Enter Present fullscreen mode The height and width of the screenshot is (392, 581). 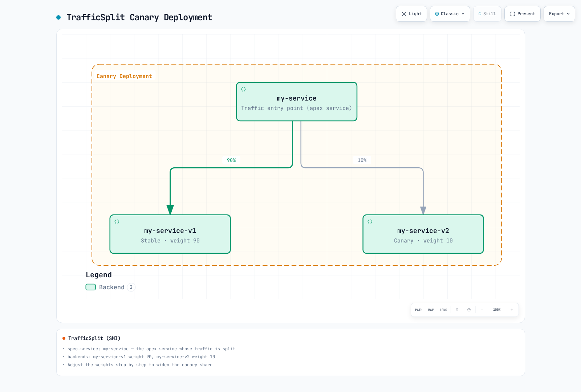pos(523,14)
